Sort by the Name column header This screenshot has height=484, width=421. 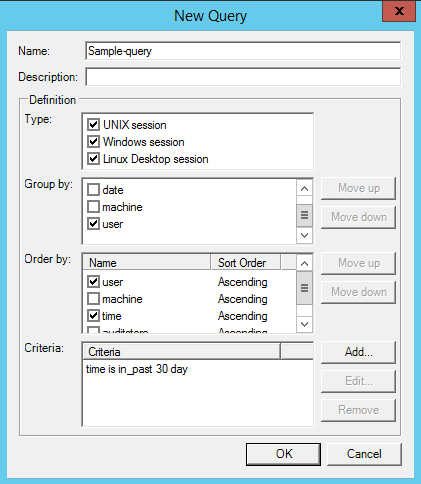pos(147,263)
